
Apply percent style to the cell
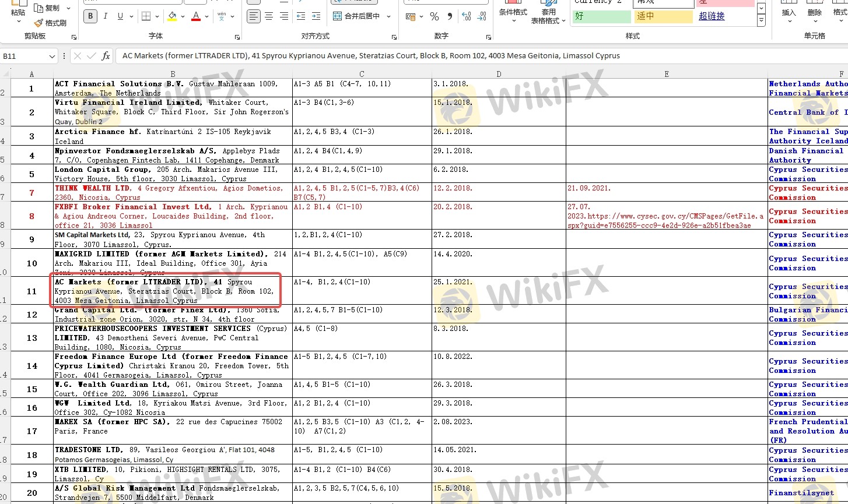click(x=434, y=16)
